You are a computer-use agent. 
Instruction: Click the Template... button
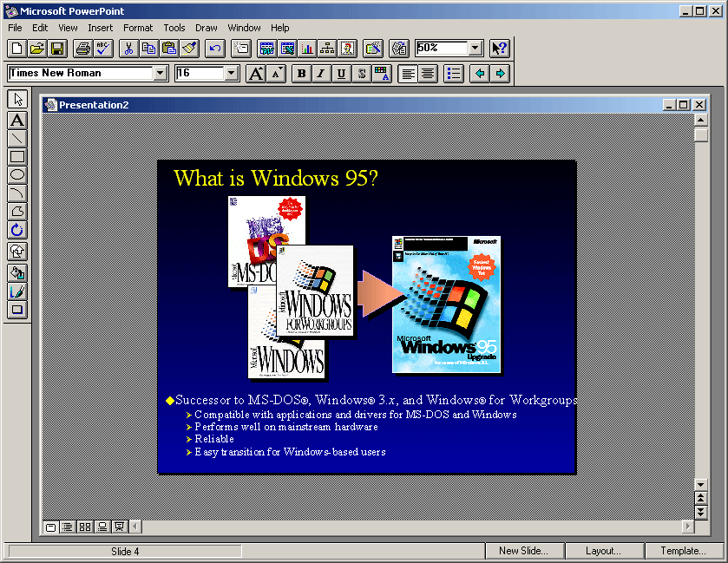(x=684, y=551)
